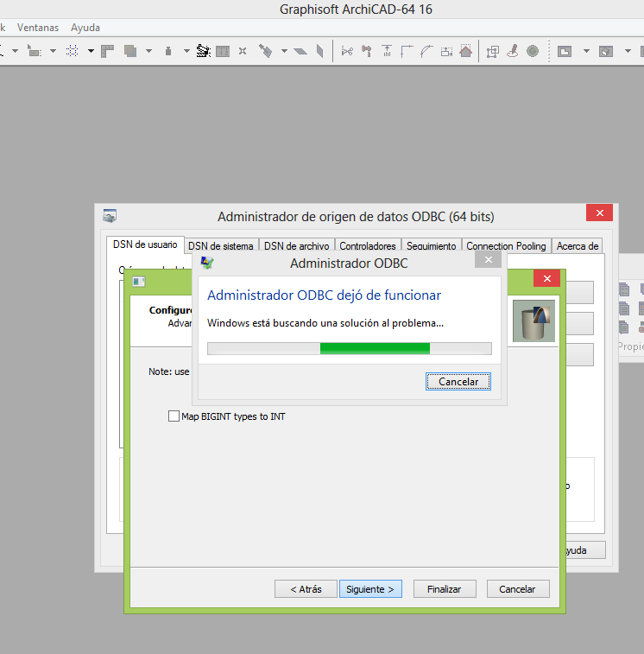The width and height of the screenshot is (644, 654).
Task: Switch to DSN de archivo tab
Action: click(x=297, y=246)
